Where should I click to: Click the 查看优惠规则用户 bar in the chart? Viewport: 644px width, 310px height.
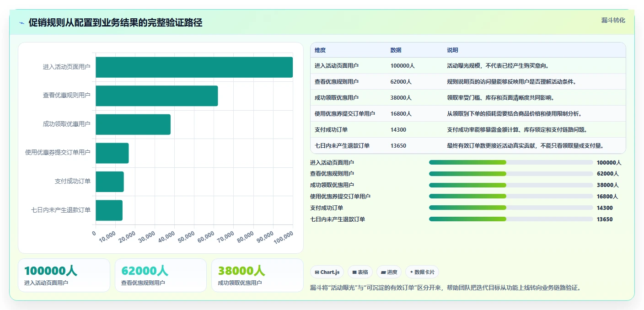(156, 96)
